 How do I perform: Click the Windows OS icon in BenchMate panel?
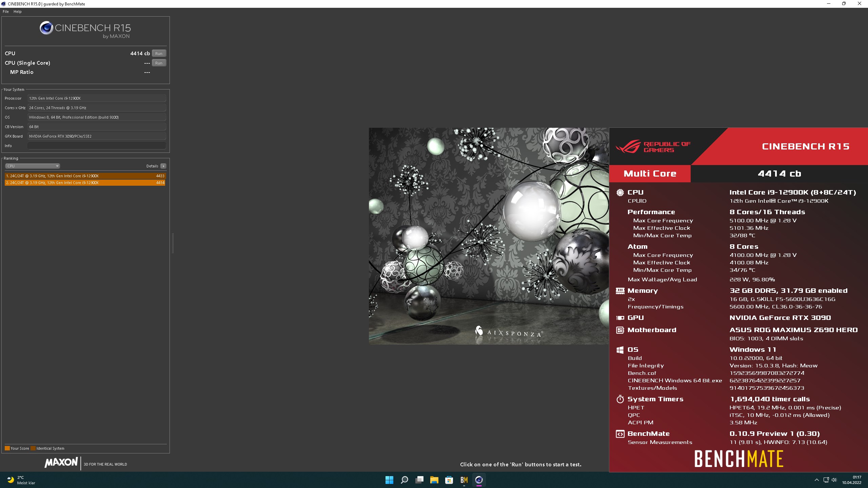coord(620,350)
